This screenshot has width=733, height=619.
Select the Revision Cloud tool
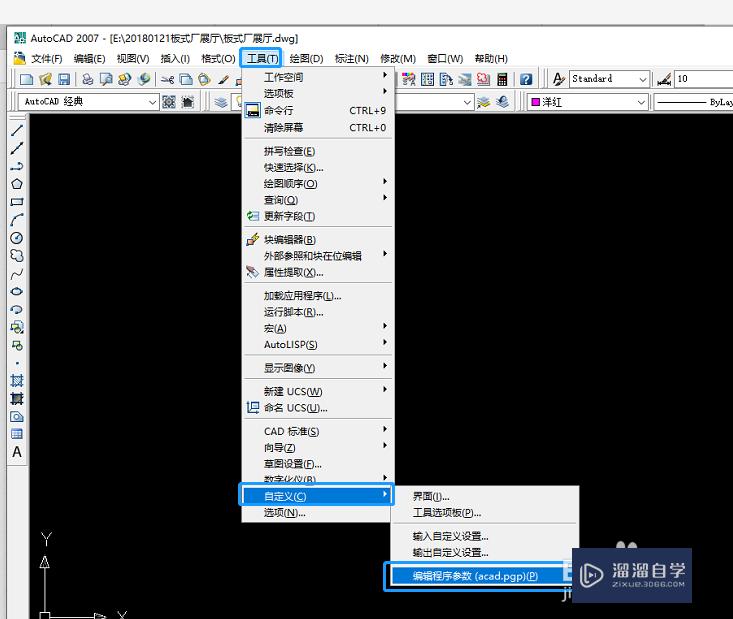[17, 256]
